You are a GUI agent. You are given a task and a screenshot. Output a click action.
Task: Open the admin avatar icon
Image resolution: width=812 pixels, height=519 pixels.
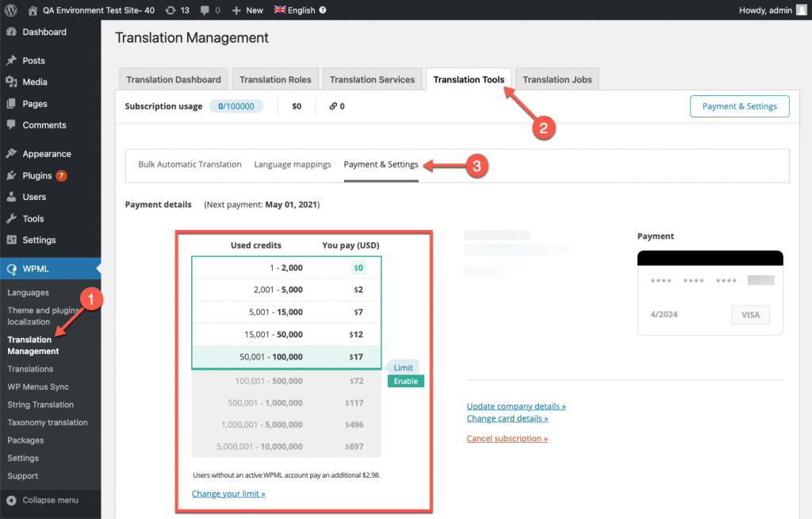(801, 10)
